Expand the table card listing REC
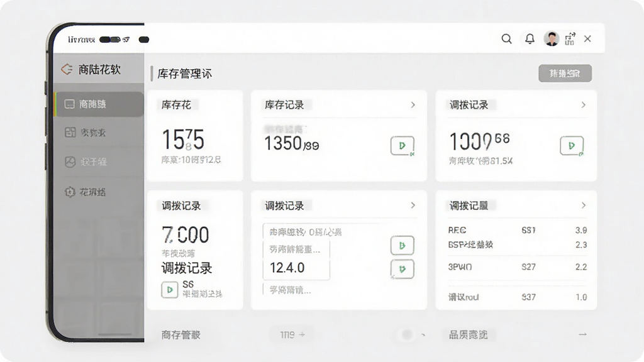This screenshot has height=362, width=644. point(583,206)
